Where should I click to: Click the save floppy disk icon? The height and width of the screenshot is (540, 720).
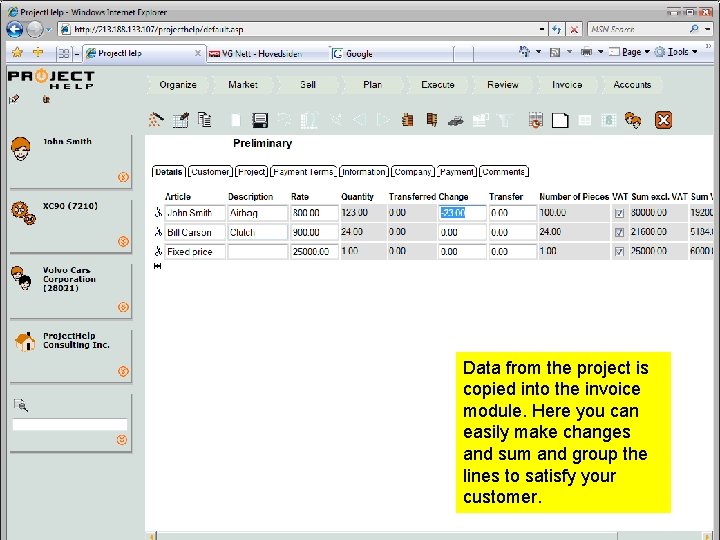(260, 120)
